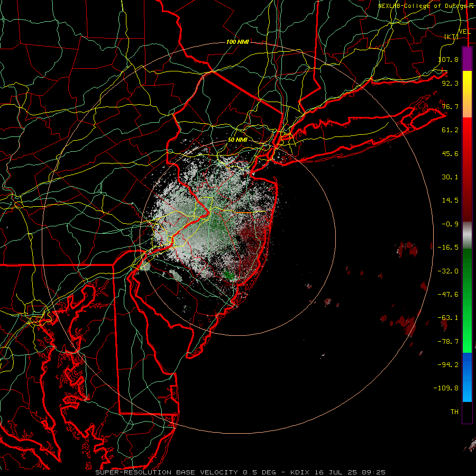This screenshot has width=476, height=476.
Task: Click the -0.9 velocity scale value
Action: [450, 224]
